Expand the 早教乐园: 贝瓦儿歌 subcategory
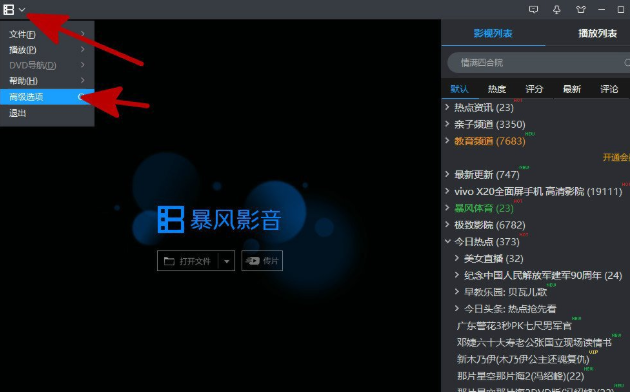 (x=457, y=292)
